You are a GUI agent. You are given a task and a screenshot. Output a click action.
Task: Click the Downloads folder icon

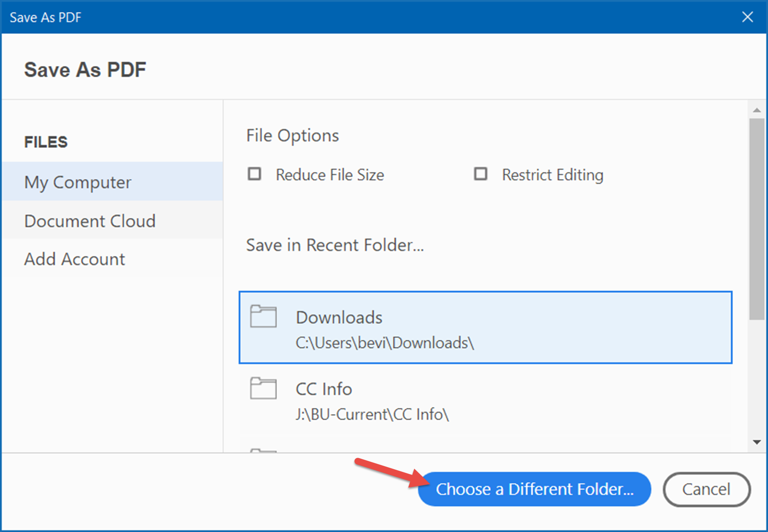[x=263, y=316]
